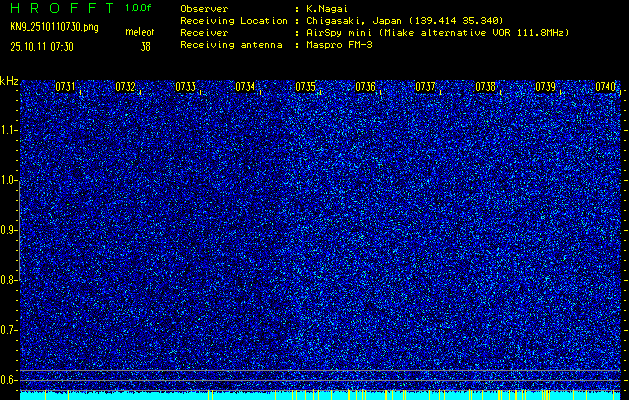This screenshot has width=629, height=400.
Task: Click the meteor count value 38
Action: [x=146, y=46]
